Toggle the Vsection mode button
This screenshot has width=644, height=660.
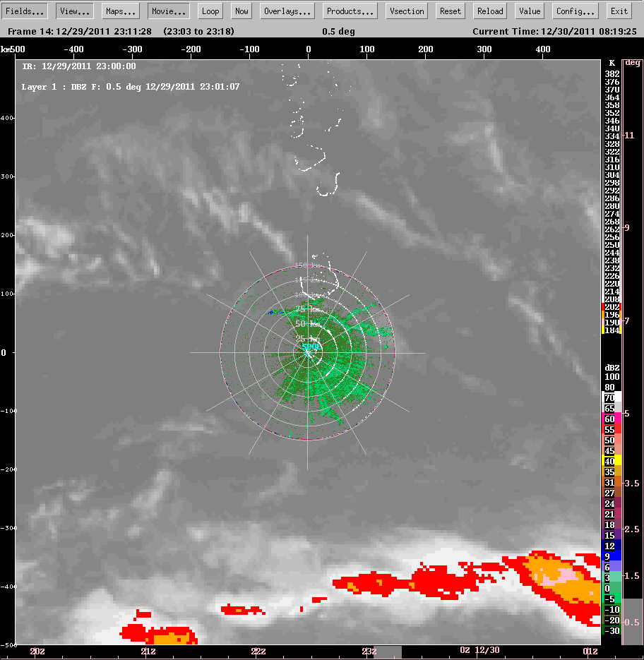tap(407, 11)
